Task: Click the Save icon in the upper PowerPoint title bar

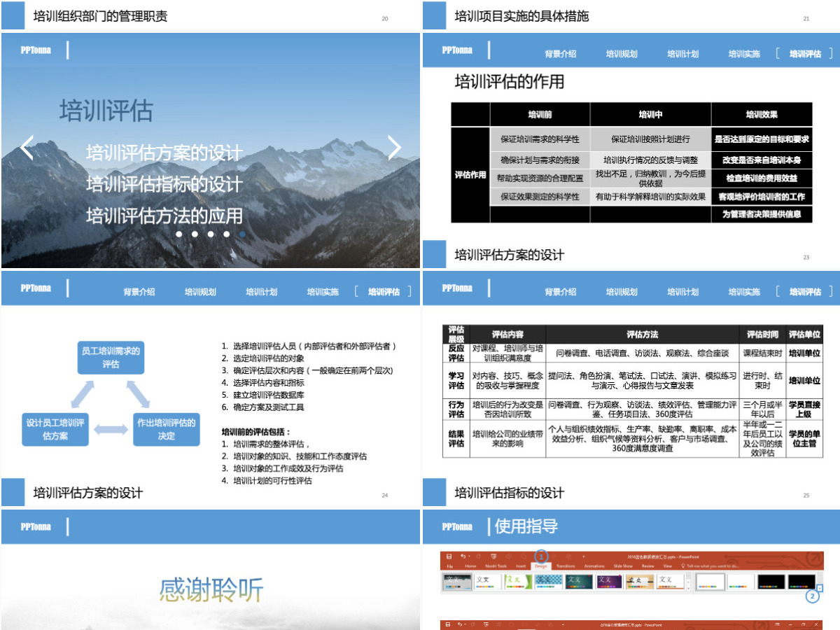Action: 449,556
